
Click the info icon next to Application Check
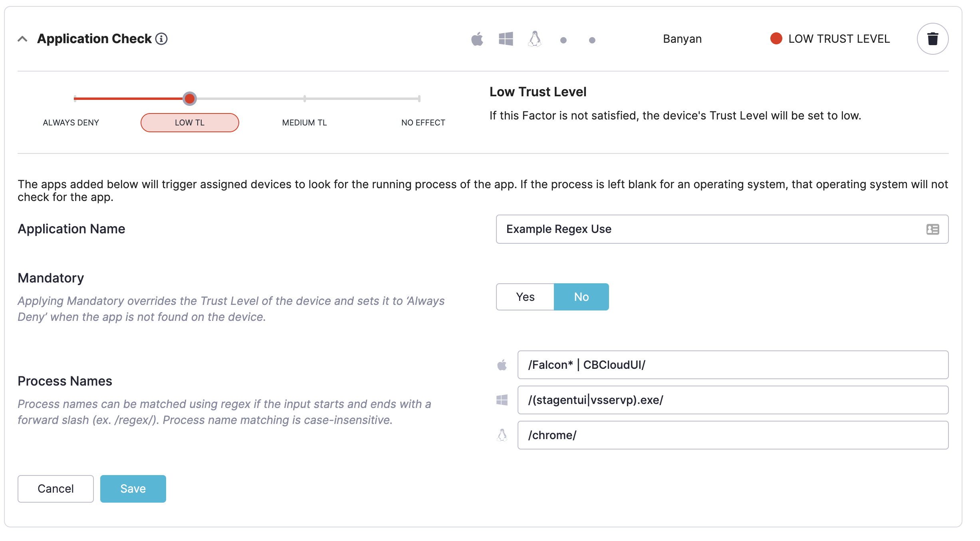point(161,39)
